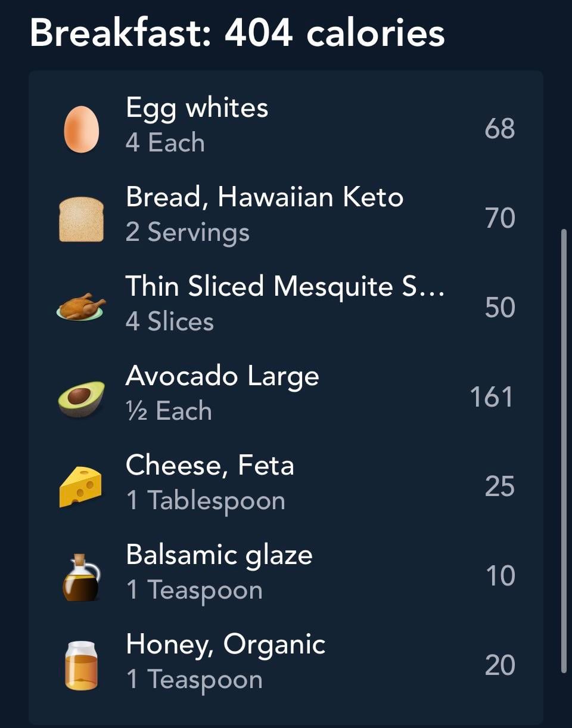
Task: Open the Balsamic glaze entry
Action: pos(219,555)
